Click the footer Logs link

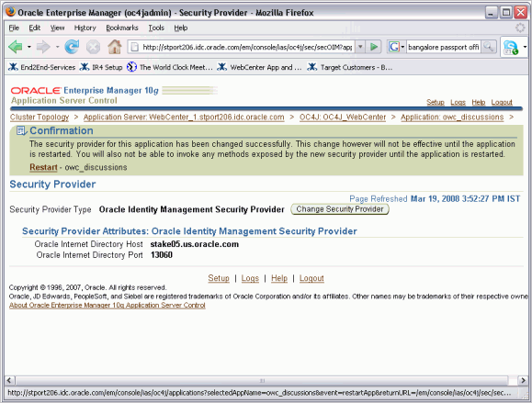[x=250, y=278]
